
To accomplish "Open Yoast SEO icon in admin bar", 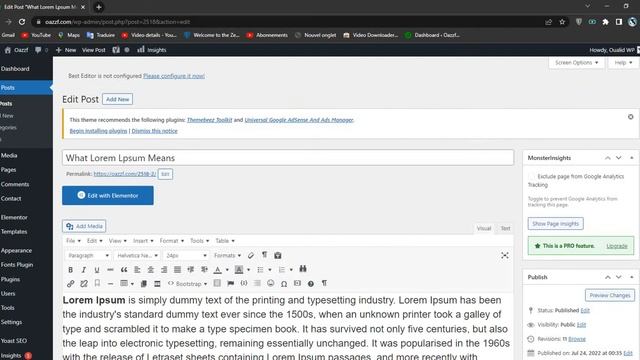I will tap(116, 50).
